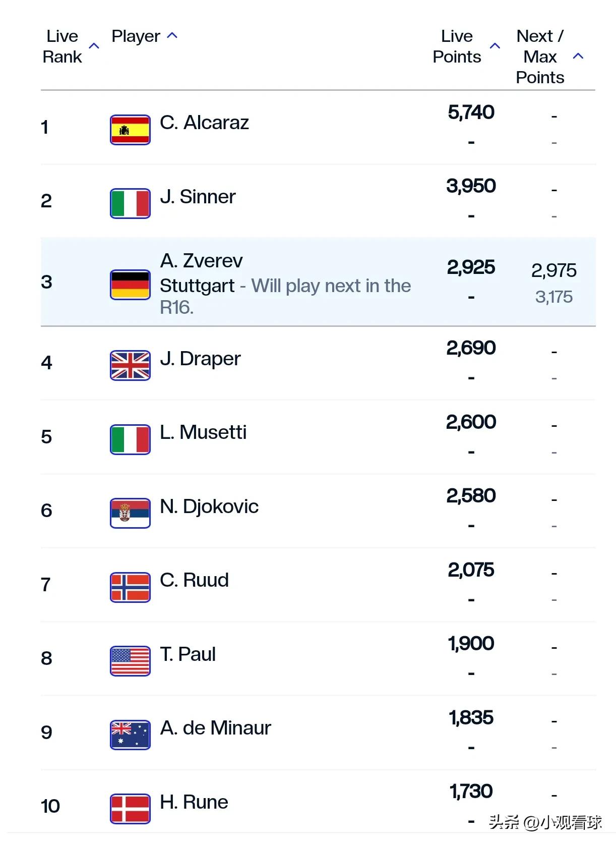Open the Stuttgart tournament link
Viewport: 616px width, 844px height.
click(x=197, y=286)
